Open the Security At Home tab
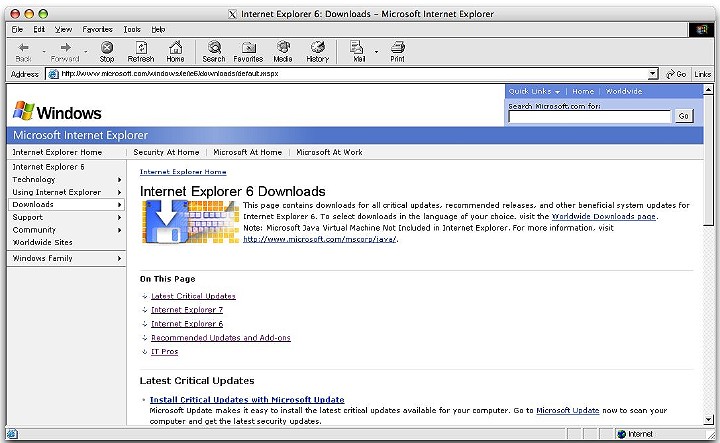The width and height of the screenshot is (720, 443). click(166, 152)
